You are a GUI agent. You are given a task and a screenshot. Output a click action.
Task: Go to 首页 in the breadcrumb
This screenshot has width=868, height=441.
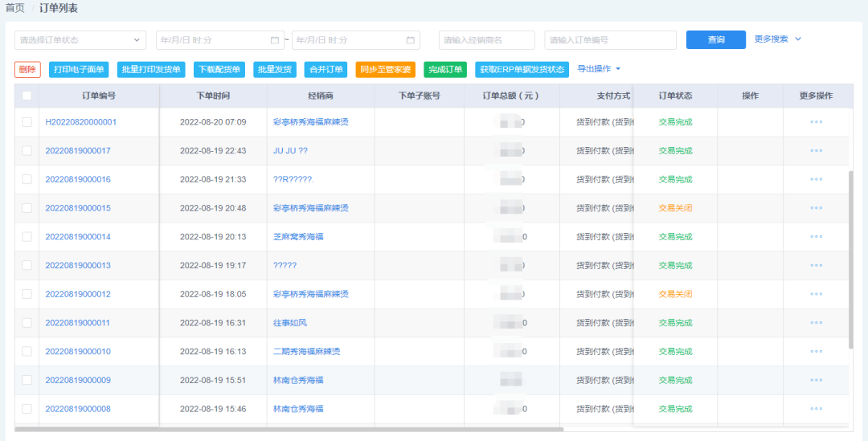pyautogui.click(x=14, y=8)
